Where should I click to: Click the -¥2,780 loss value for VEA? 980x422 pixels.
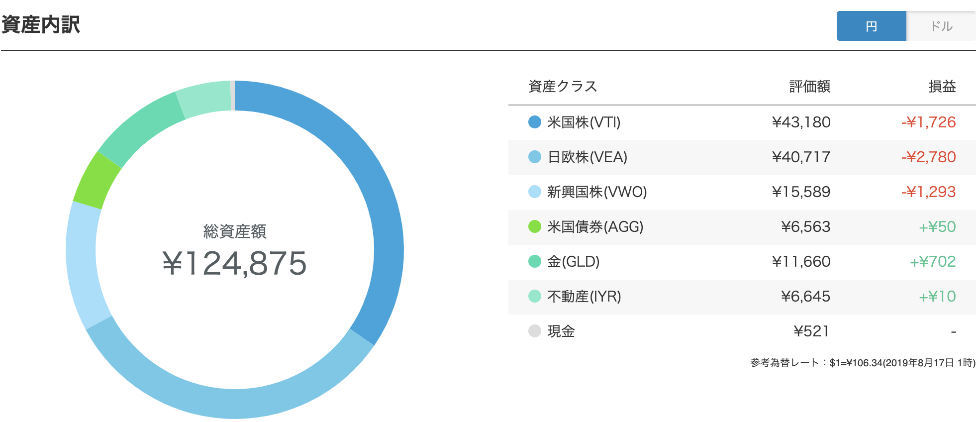(x=928, y=157)
